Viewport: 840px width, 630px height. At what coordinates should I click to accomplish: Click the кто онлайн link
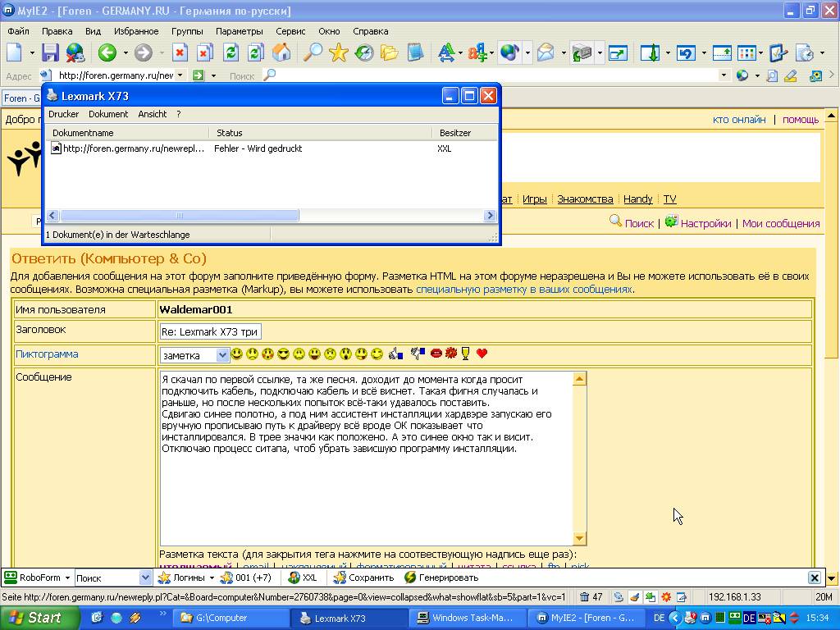[739, 120]
